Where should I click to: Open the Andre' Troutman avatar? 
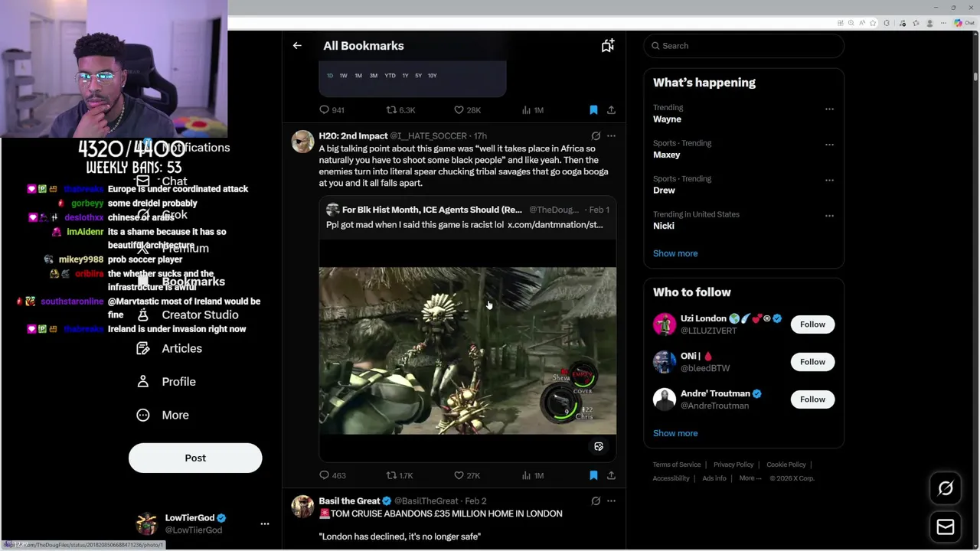(665, 399)
